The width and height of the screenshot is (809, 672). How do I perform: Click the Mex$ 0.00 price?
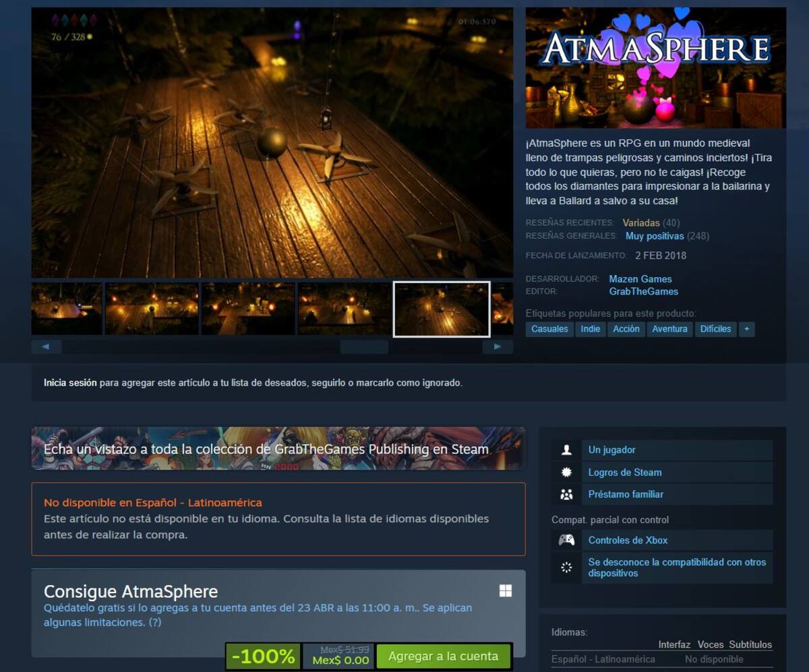click(341, 661)
